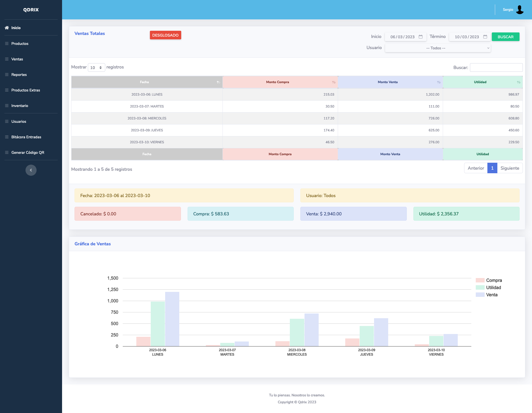Open the Usuario Todos dropdown
Screen dimensions: 532x413
(x=438, y=48)
